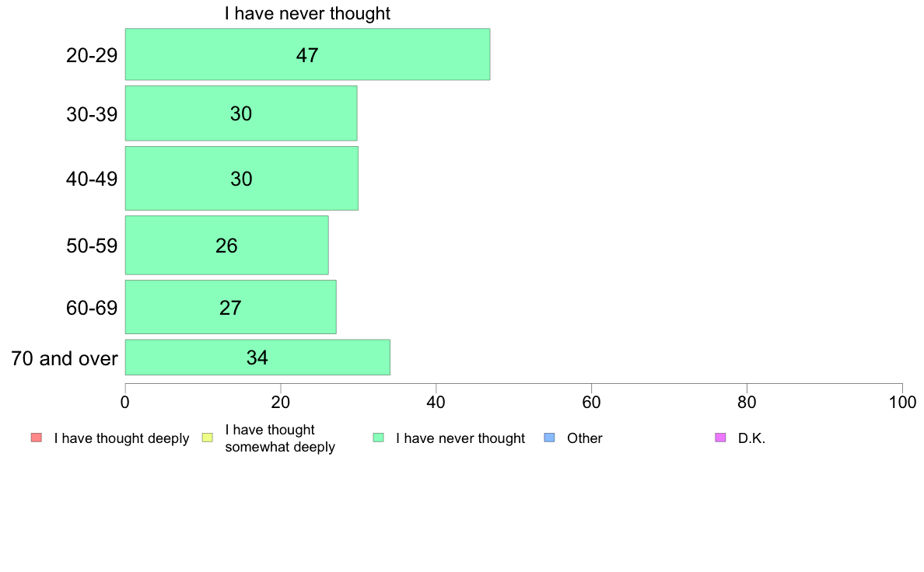Click the '70 and over' axis label

[x=65, y=358]
